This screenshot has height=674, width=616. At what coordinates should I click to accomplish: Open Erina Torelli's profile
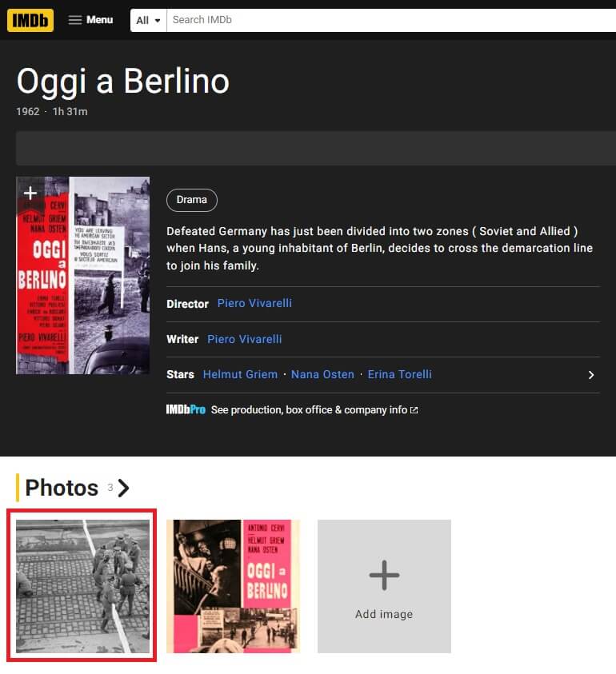pos(399,374)
